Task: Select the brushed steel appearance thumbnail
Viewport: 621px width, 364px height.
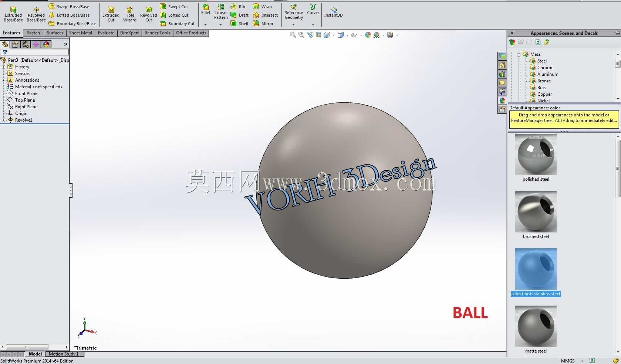Action: (x=536, y=212)
